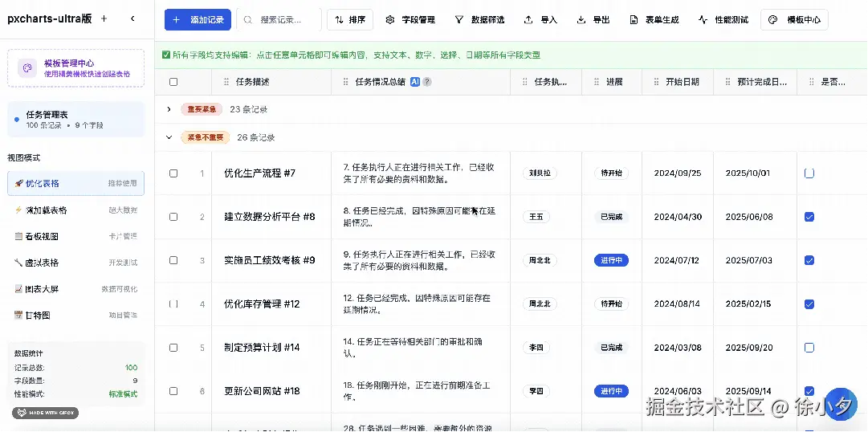Image resolution: width=868 pixels, height=432 pixels.
Task: Click the 刘贝拉 assignee tag
Action: pyautogui.click(x=540, y=173)
